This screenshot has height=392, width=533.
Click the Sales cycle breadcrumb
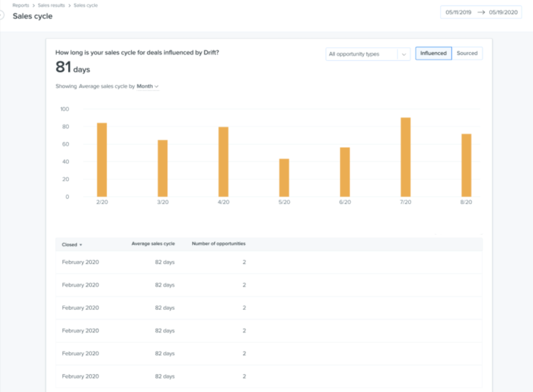(x=86, y=5)
